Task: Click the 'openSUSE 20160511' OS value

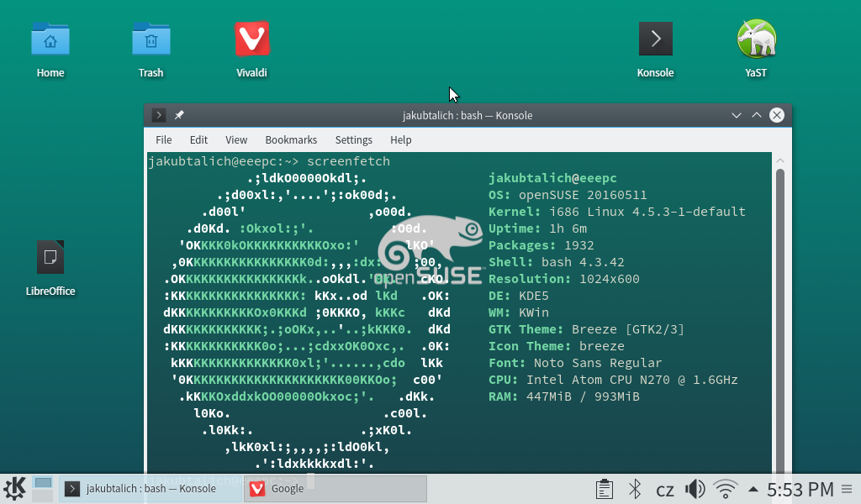Action: tap(583, 195)
